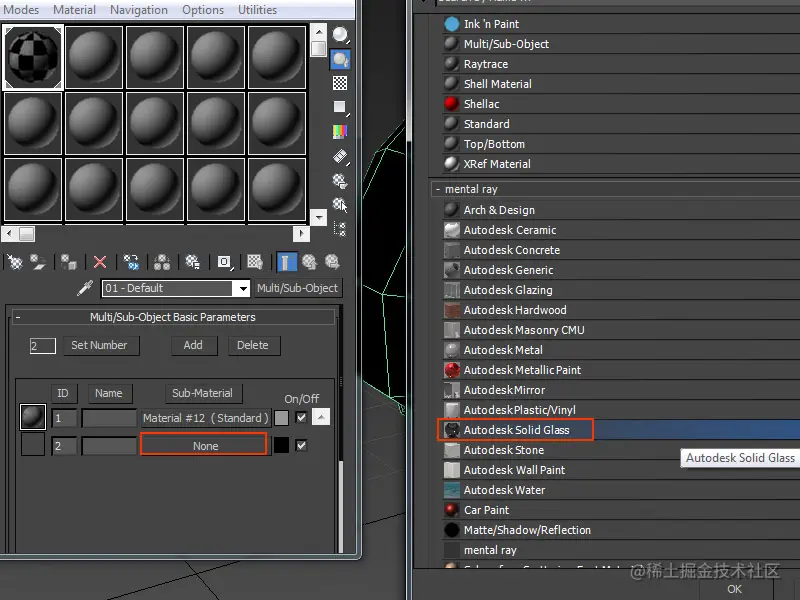Image resolution: width=800 pixels, height=600 pixels.
Task: Toggle Show Map in Viewport icon
Action: (255, 262)
